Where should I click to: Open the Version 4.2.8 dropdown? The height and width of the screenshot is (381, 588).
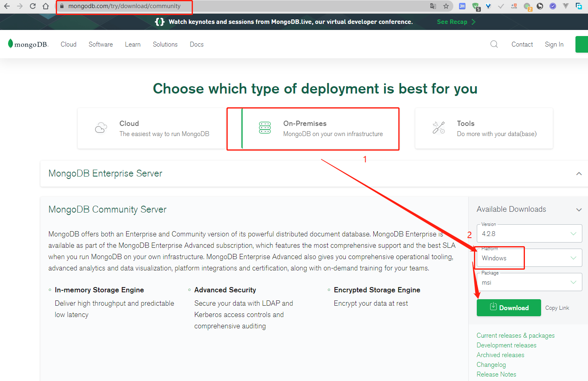coord(529,234)
